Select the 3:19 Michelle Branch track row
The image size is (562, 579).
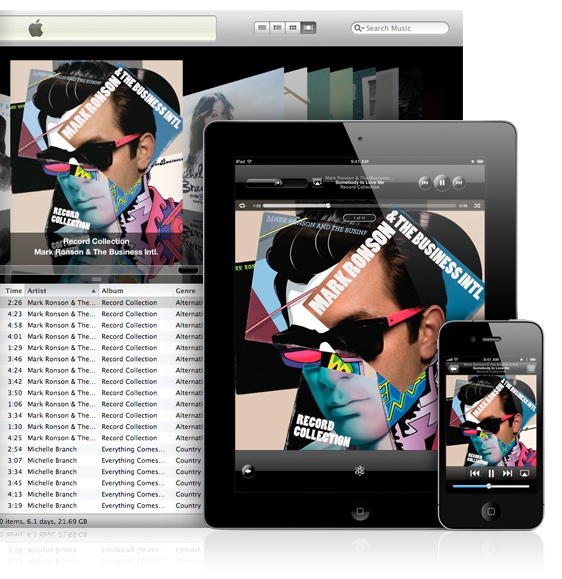tap(102, 506)
